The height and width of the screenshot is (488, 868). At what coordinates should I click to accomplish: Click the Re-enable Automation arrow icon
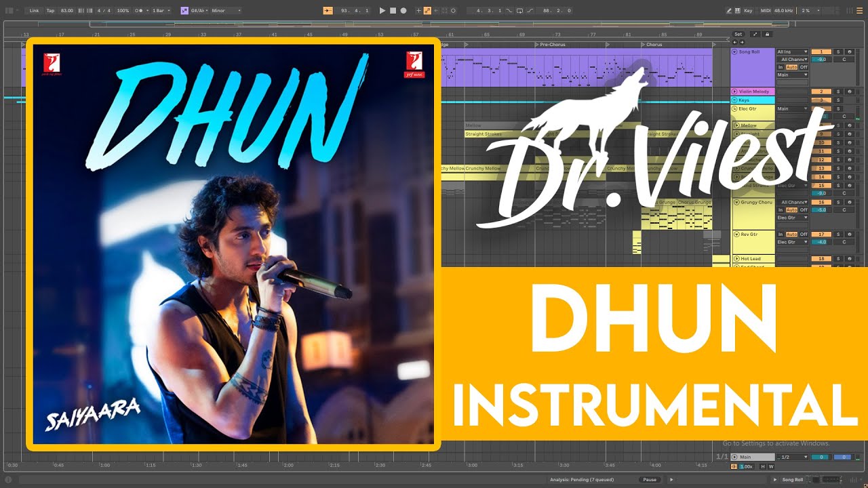(x=437, y=11)
